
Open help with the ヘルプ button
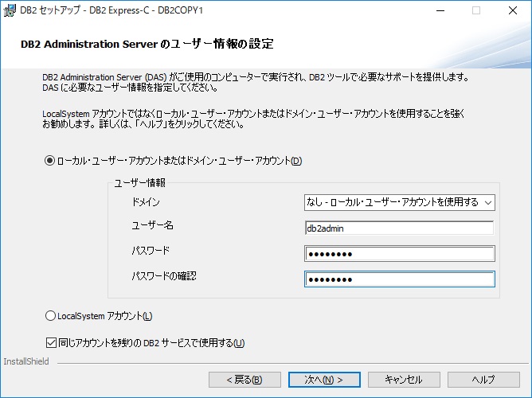483,380
